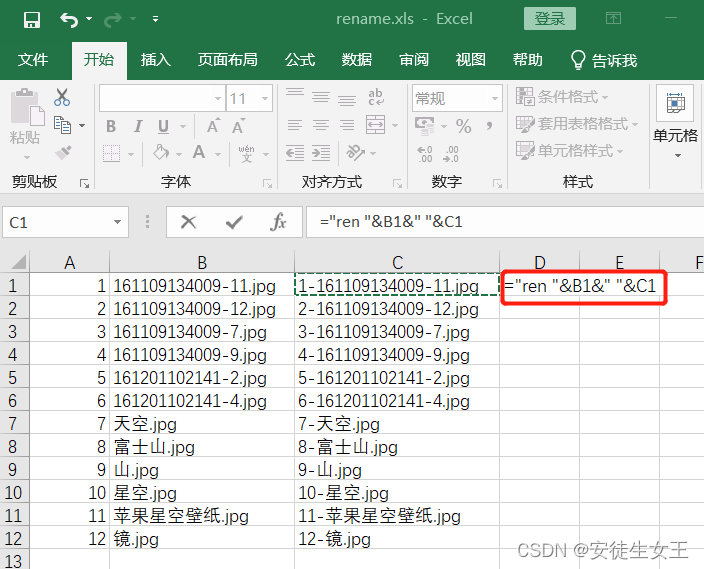Viewport: 704px width, 569px height.
Task: Open the Copy dropdown arrow
Action: point(82,126)
